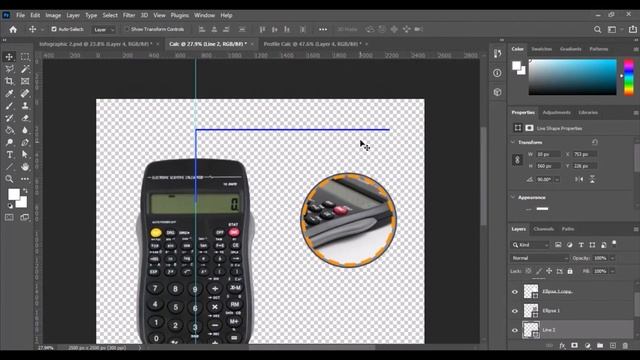Viewport: 640px width, 360px height.
Task: Select the Pen tool
Action: [25, 142]
